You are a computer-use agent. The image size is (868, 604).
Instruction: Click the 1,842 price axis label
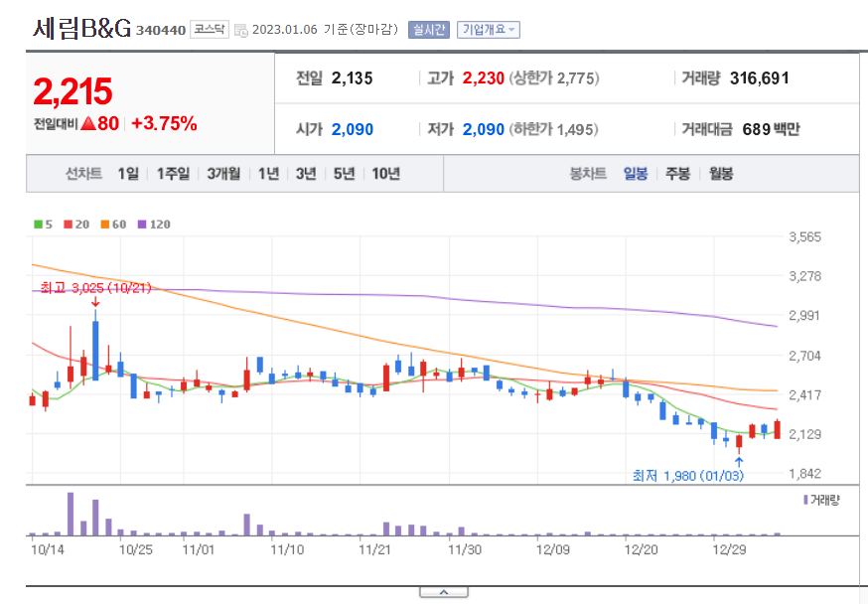pyautogui.click(x=804, y=473)
